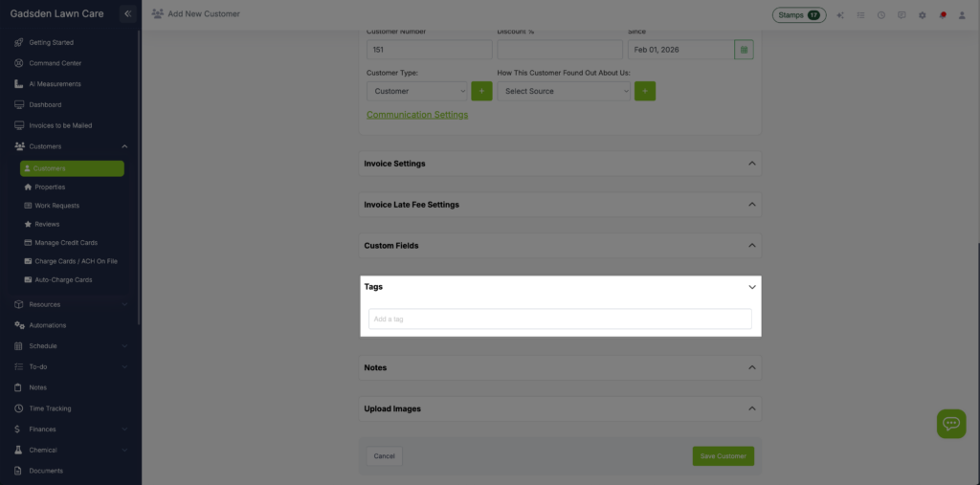This screenshot has width=980, height=485.
Task: Open the Select Source dropdown
Action: pos(564,91)
